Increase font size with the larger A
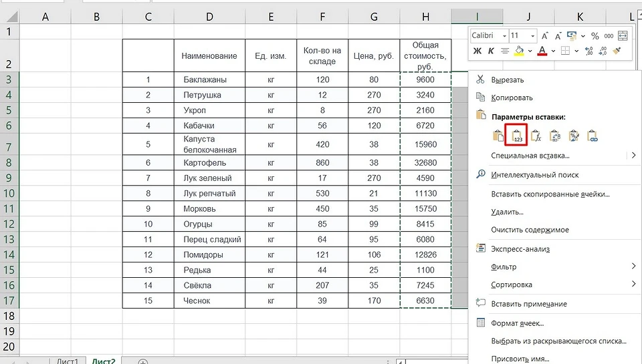 546,35
